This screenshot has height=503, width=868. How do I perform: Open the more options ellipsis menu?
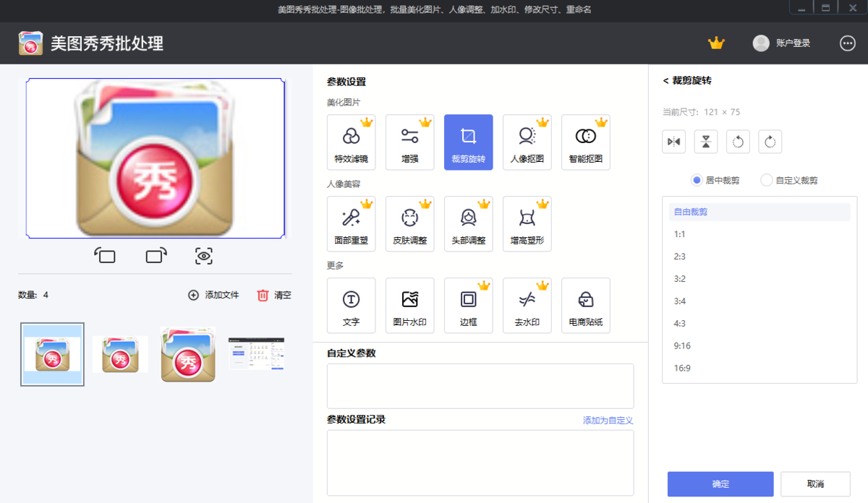pyautogui.click(x=848, y=43)
